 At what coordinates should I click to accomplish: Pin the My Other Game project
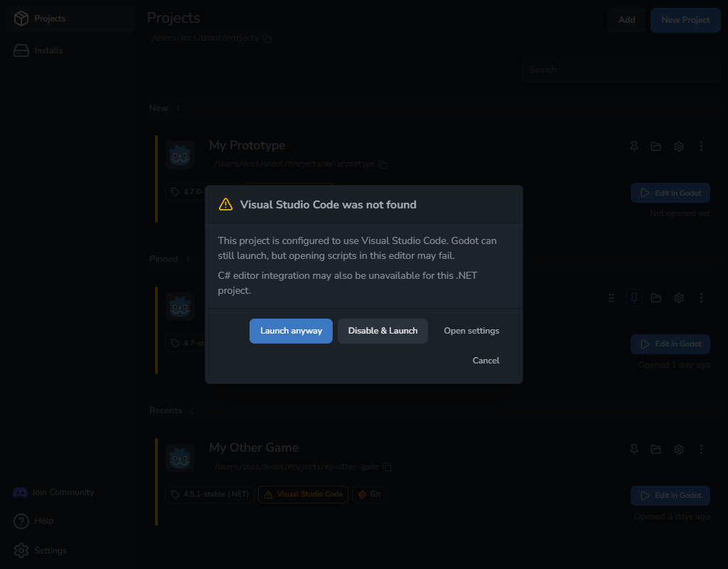(x=633, y=450)
